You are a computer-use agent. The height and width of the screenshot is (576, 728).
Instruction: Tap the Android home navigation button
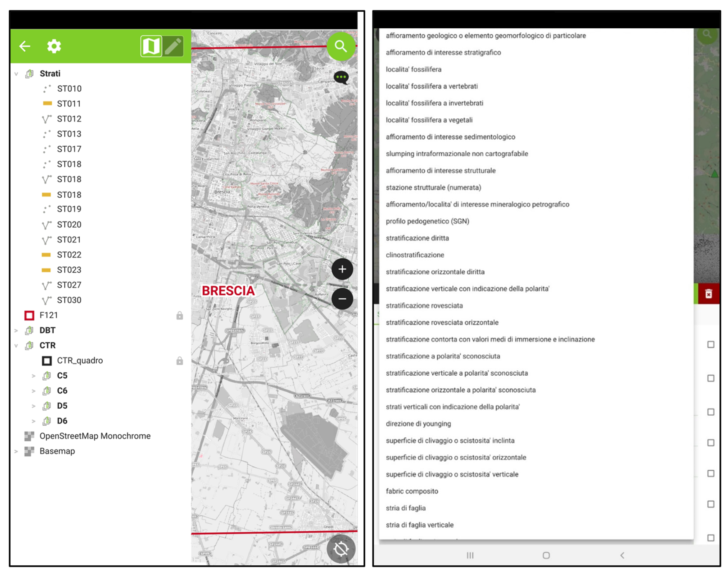coord(546,555)
